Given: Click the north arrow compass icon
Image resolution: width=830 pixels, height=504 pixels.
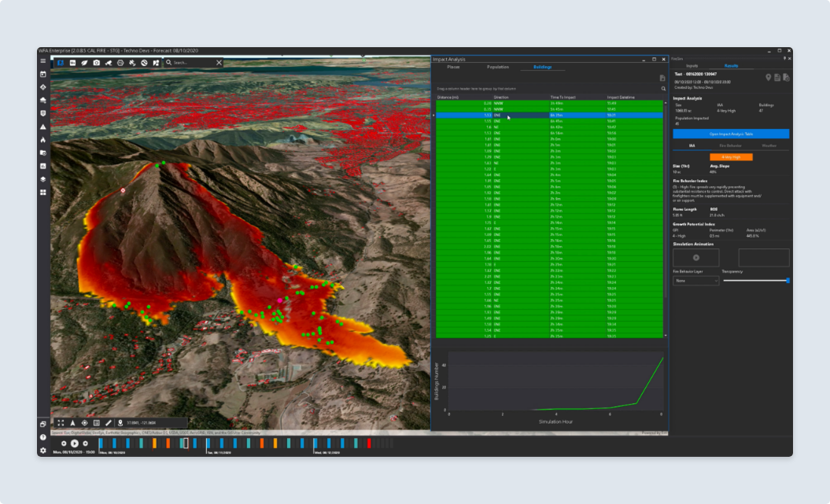Looking at the screenshot, I should coord(73,423).
